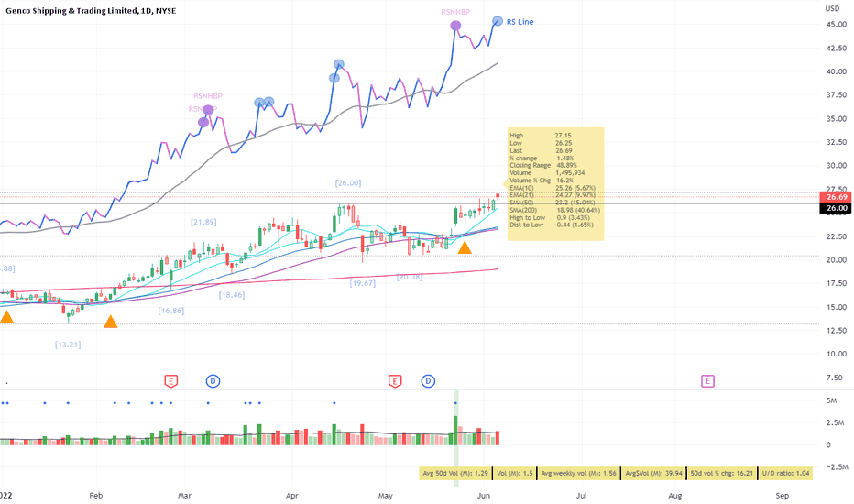Click the Dist to Low 0.44 row
Image resolution: width=854 pixels, height=504 pixels.
pyautogui.click(x=547, y=225)
